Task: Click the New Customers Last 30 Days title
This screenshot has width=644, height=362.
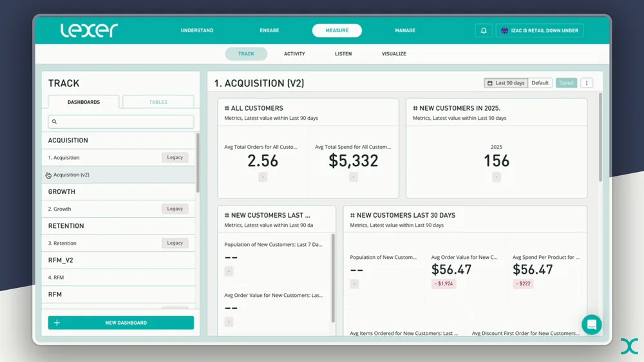Action: point(402,215)
